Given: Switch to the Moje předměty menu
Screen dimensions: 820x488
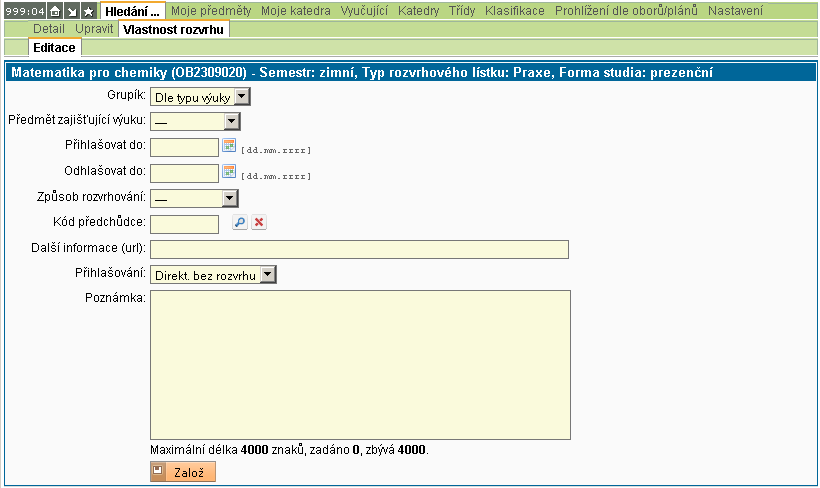Looking at the screenshot, I should tap(211, 11).
